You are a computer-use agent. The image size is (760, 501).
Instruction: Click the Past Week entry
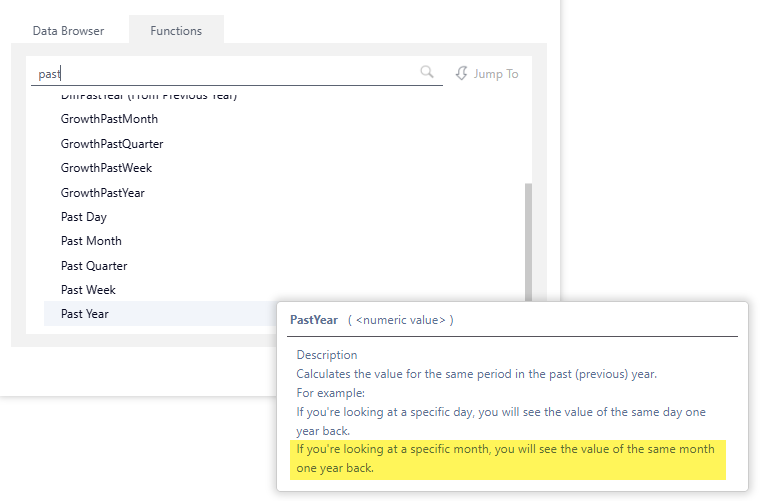tap(88, 290)
